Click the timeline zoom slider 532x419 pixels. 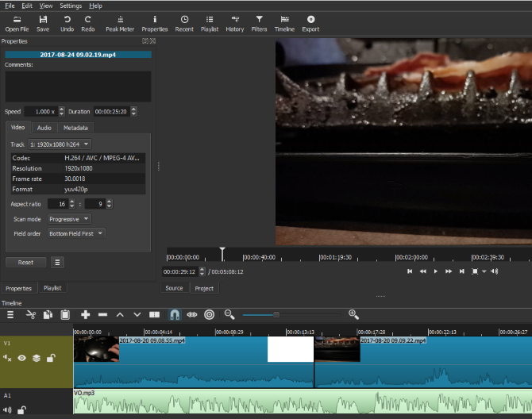291,315
